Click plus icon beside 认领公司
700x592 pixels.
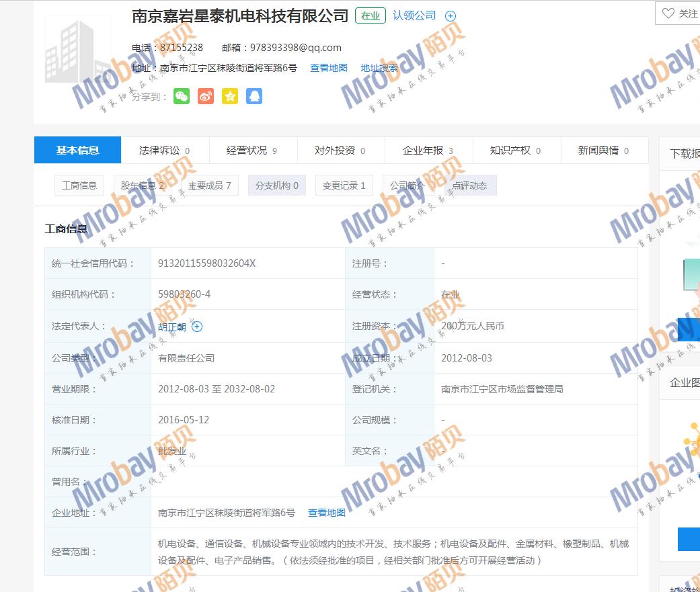451,16
